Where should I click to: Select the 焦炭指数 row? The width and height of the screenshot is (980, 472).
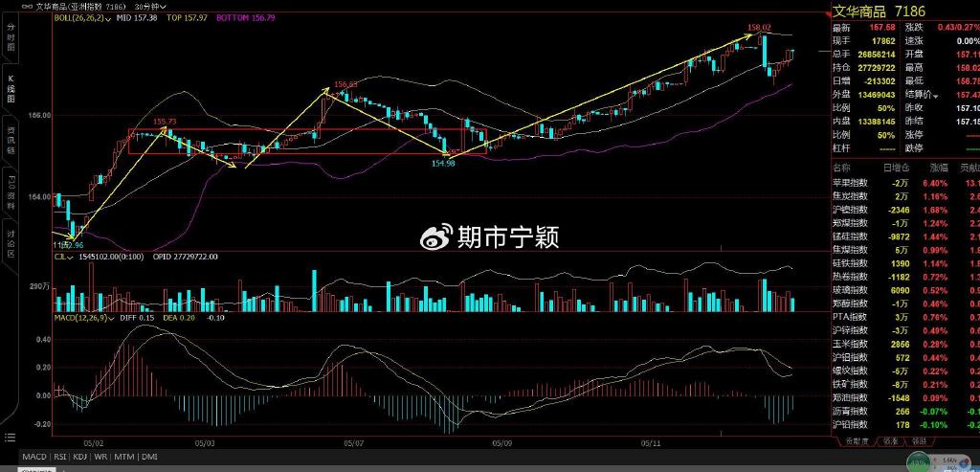click(905, 196)
